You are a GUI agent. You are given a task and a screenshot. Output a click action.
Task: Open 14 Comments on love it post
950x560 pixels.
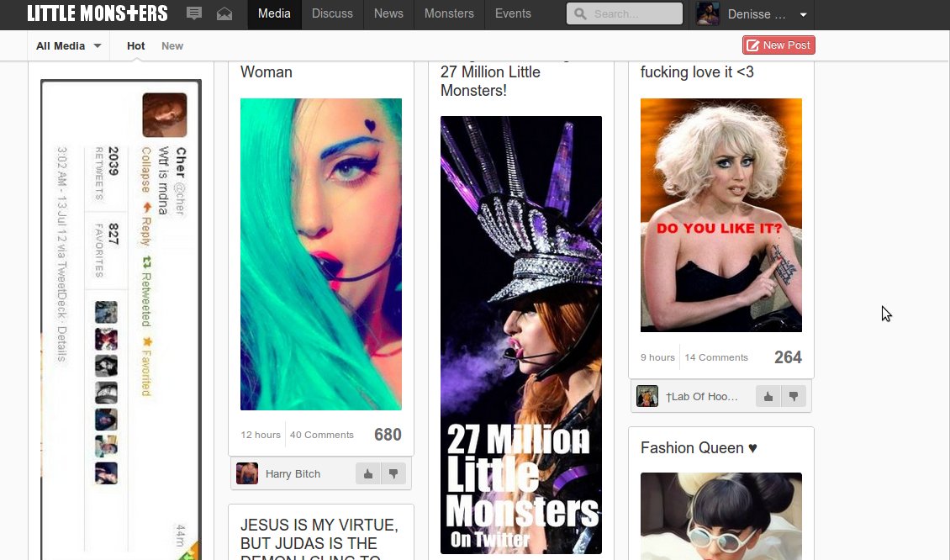(x=716, y=357)
